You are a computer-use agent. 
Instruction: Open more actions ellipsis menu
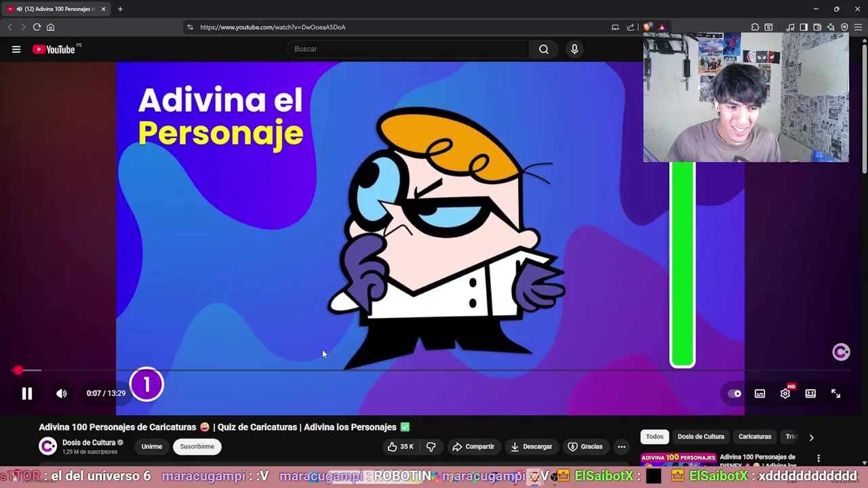pyautogui.click(x=621, y=447)
